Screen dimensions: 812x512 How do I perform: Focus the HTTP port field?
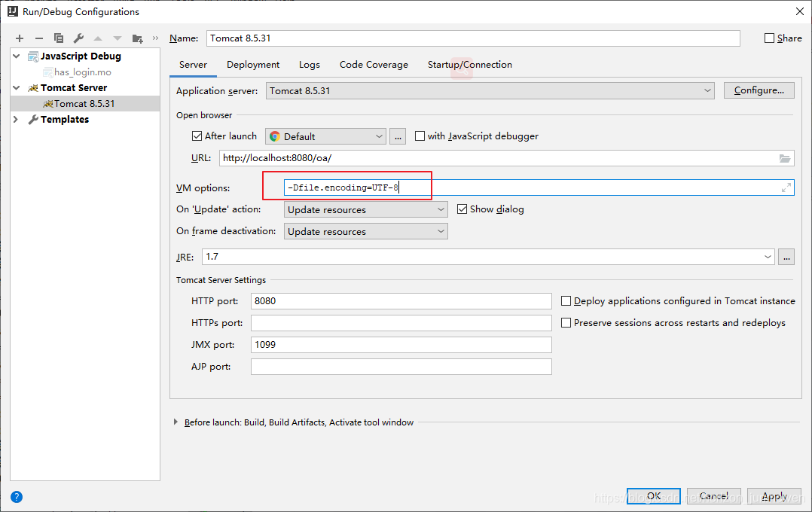(401, 300)
